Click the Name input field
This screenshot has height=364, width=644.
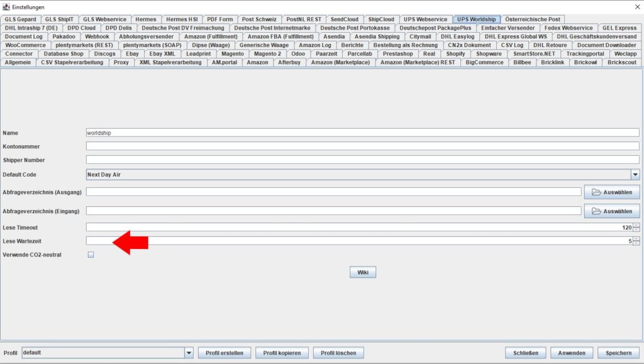point(363,133)
